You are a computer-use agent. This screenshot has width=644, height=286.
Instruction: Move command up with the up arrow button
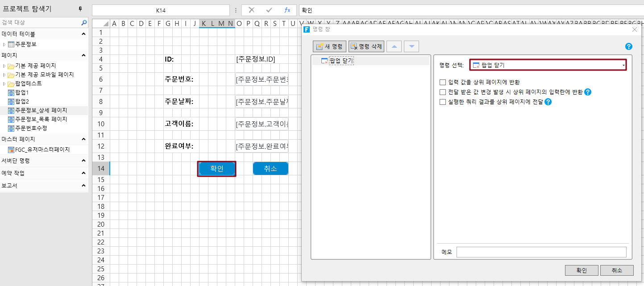click(394, 46)
